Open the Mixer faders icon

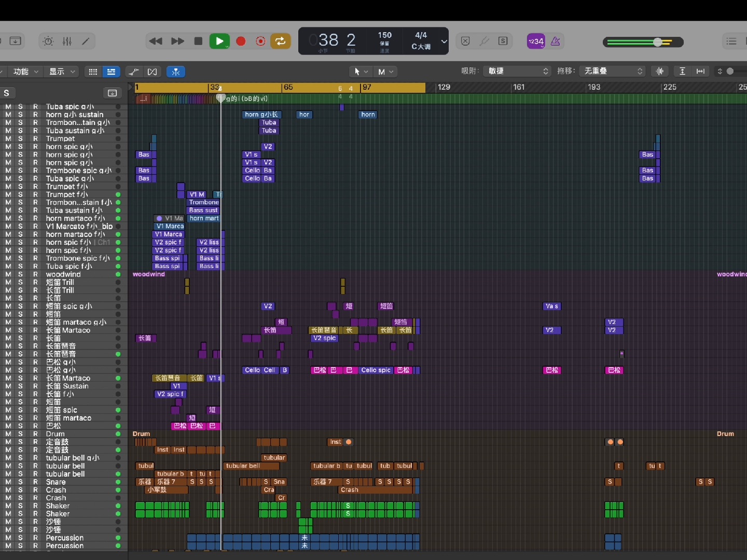67,41
